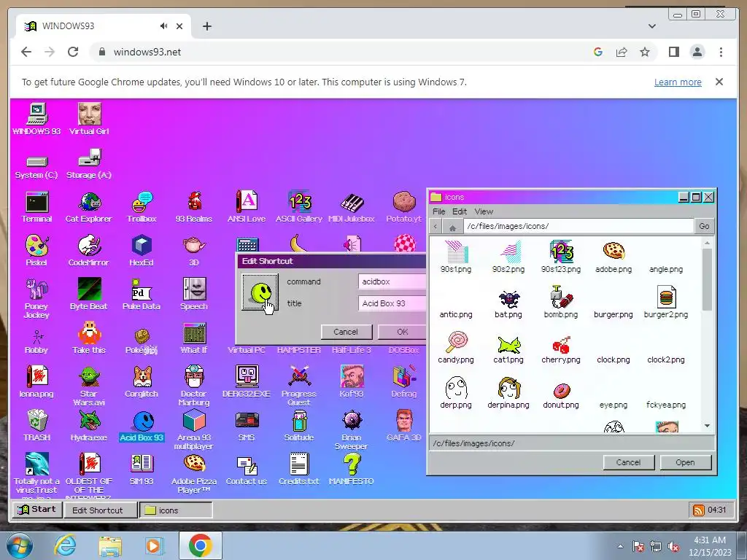Image resolution: width=747 pixels, height=560 pixels.
Task: Open the Poney Jockey icon
Action: tap(36, 298)
